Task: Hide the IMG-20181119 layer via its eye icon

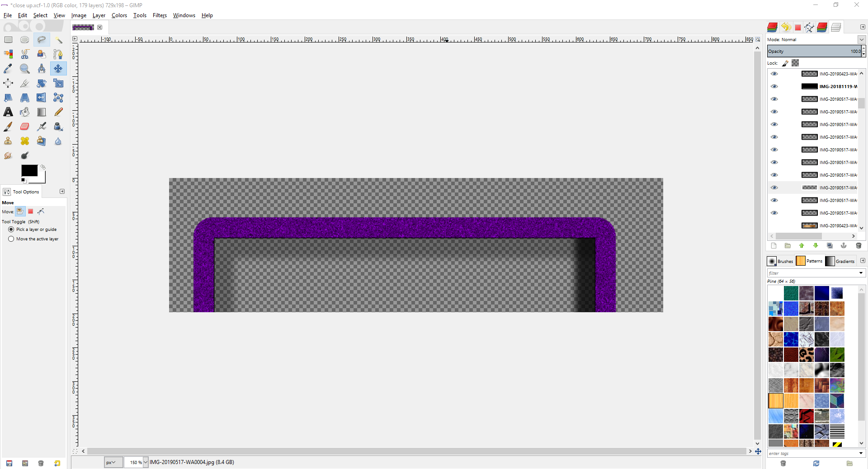Action: click(774, 86)
